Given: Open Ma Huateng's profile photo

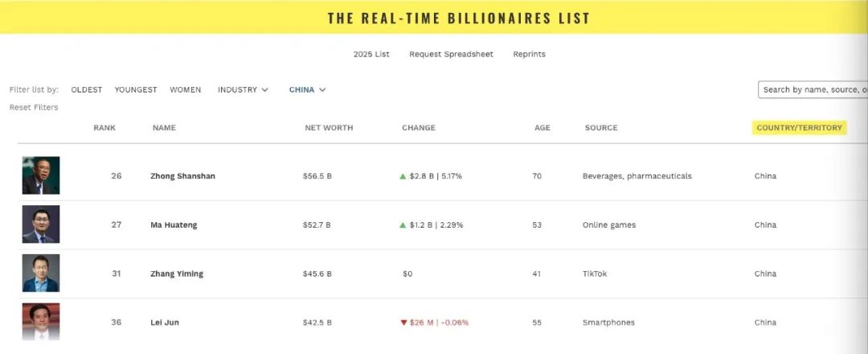Looking at the screenshot, I should tap(41, 224).
